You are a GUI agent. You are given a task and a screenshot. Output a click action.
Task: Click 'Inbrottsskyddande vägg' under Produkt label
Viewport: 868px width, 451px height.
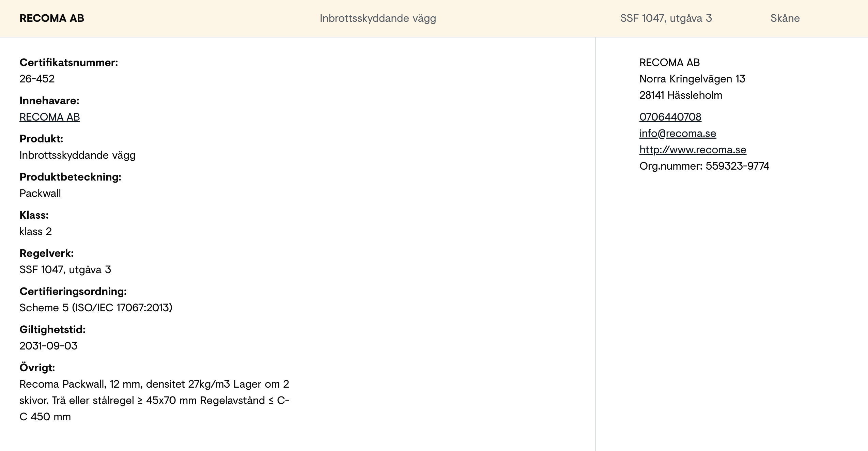coord(78,155)
